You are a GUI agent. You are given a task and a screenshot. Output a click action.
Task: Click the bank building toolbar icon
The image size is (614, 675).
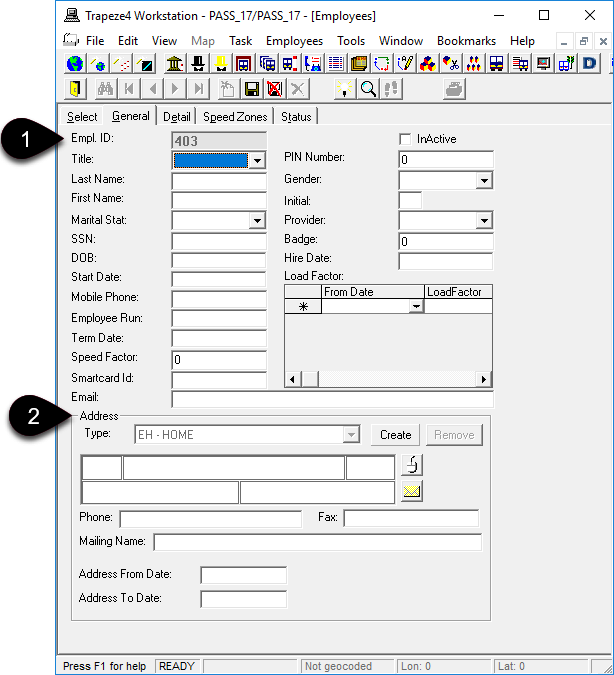point(175,64)
